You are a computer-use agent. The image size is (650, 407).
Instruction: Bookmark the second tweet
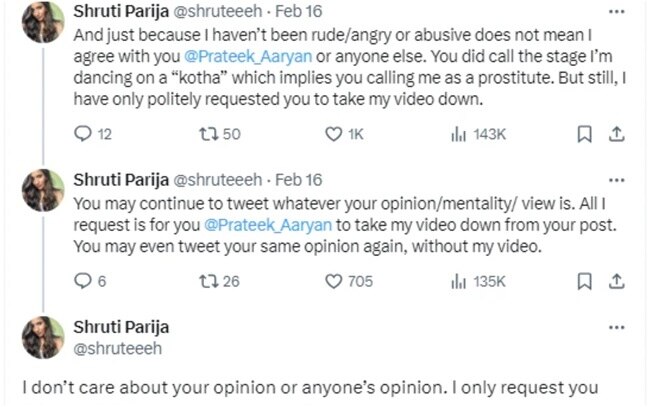(x=585, y=282)
